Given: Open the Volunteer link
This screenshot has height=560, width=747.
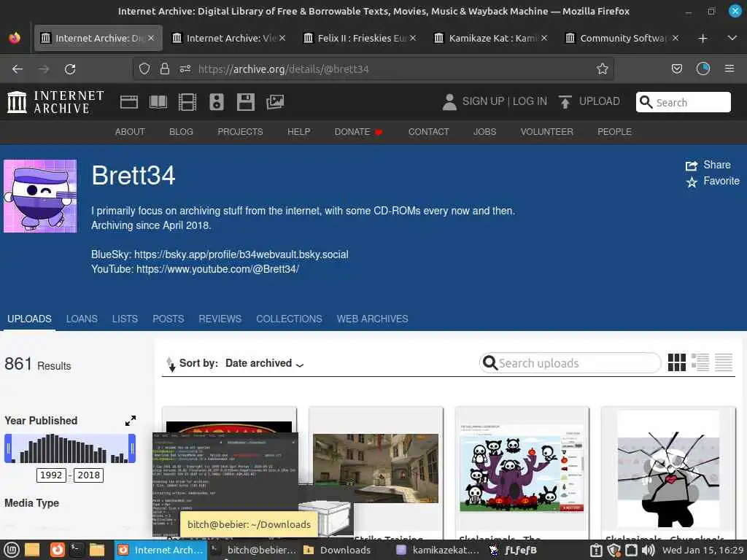Looking at the screenshot, I should [x=547, y=132].
